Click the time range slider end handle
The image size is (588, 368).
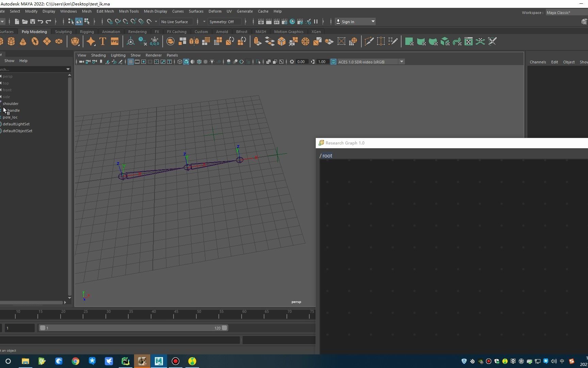[x=225, y=328]
